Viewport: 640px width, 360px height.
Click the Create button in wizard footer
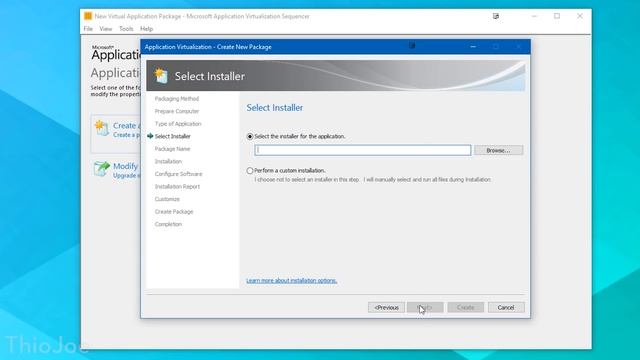465,307
